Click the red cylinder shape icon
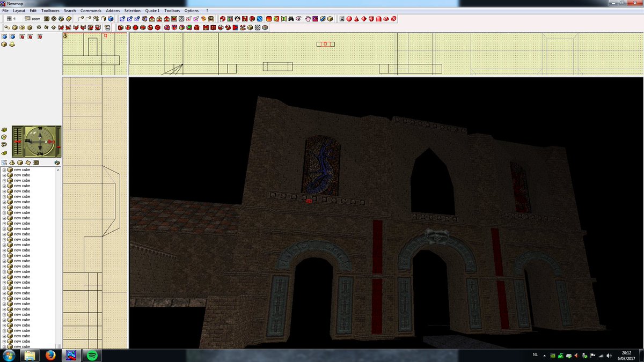644x362 pixels. pos(371,19)
